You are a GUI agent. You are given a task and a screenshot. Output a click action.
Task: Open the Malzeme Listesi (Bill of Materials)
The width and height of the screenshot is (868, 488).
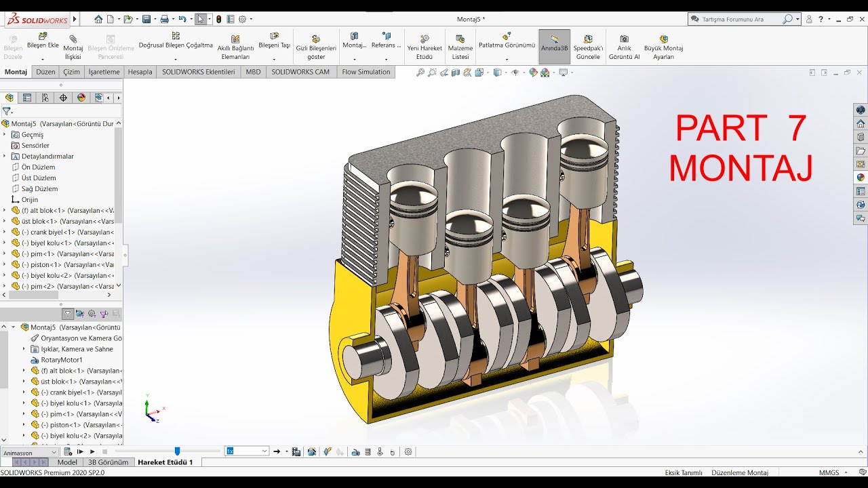(460, 47)
